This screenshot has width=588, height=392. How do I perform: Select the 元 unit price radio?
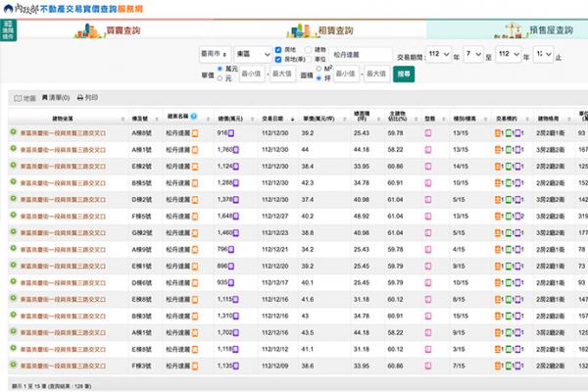(x=220, y=78)
